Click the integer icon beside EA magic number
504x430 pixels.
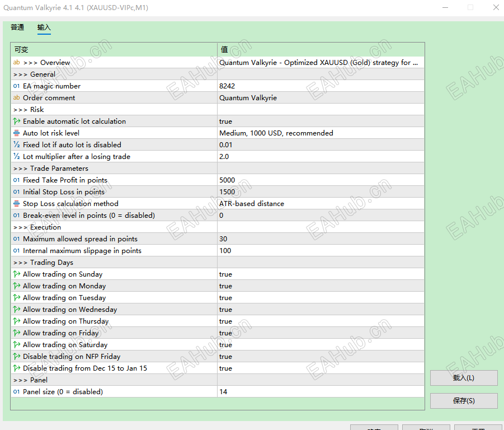coord(16,86)
